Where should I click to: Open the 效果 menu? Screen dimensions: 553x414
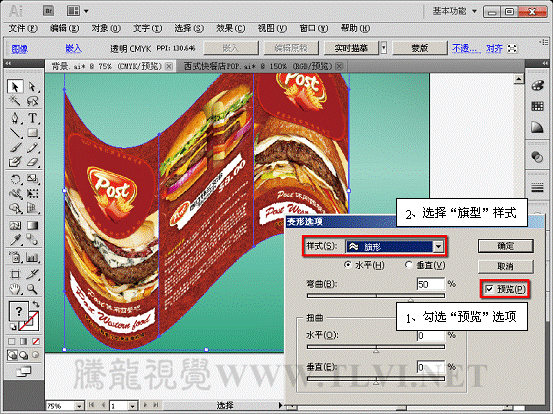click(230, 28)
